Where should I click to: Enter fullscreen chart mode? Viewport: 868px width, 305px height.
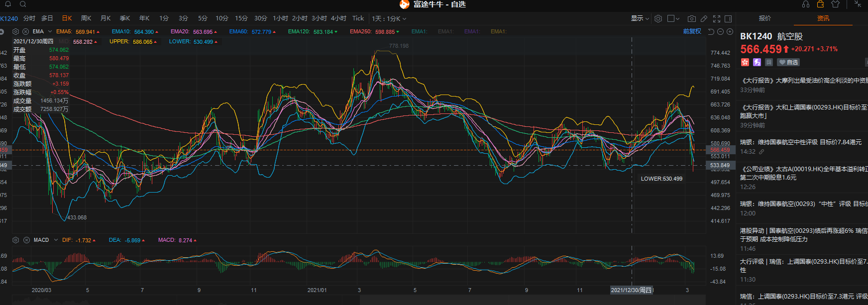click(717, 18)
